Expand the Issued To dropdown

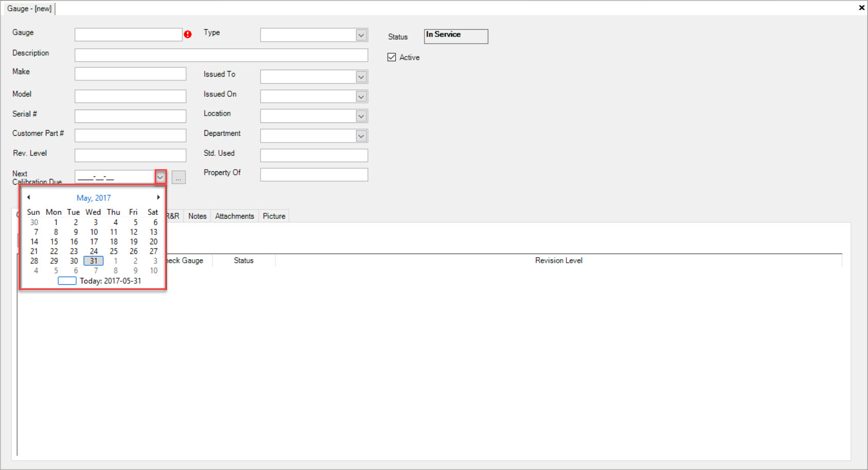pyautogui.click(x=361, y=77)
